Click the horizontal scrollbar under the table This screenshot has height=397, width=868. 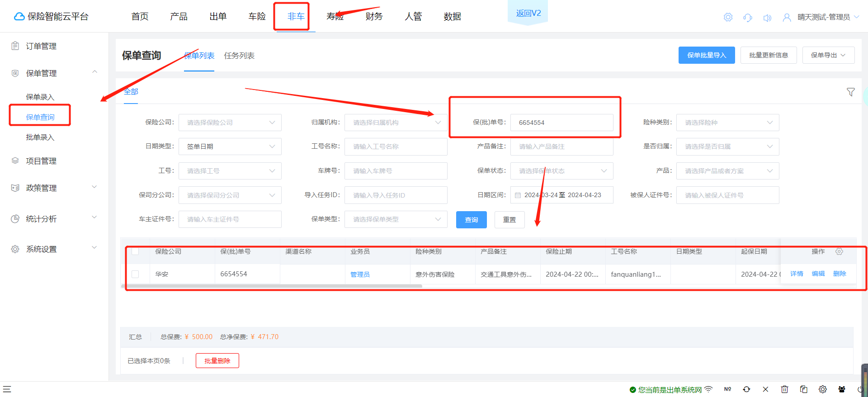coord(272,286)
